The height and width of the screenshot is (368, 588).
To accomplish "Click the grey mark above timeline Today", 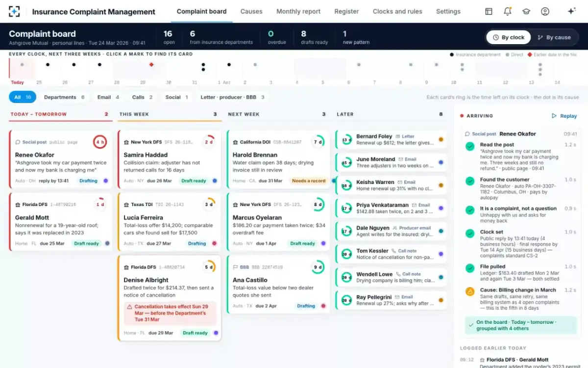I will [22, 64].
